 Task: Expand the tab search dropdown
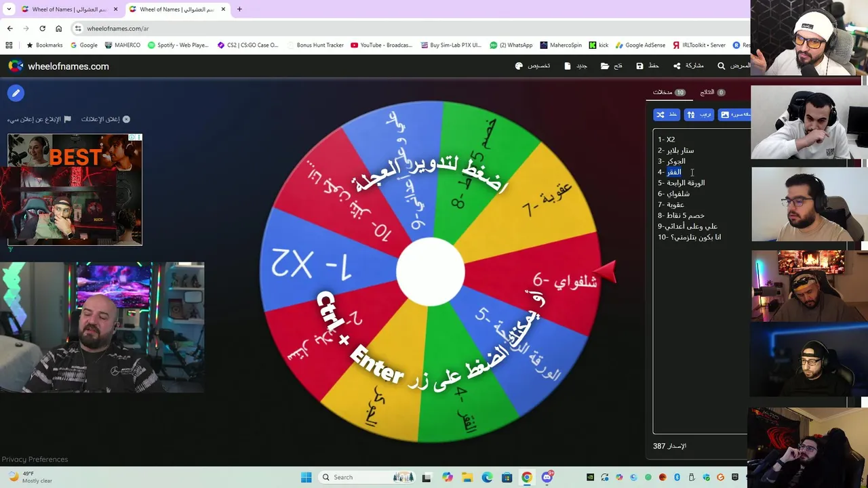click(x=9, y=9)
